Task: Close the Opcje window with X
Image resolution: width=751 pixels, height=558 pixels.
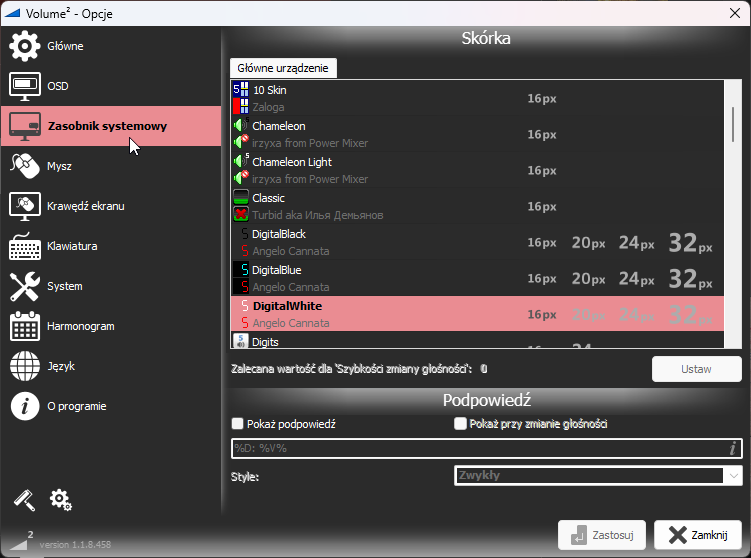Action: [735, 13]
